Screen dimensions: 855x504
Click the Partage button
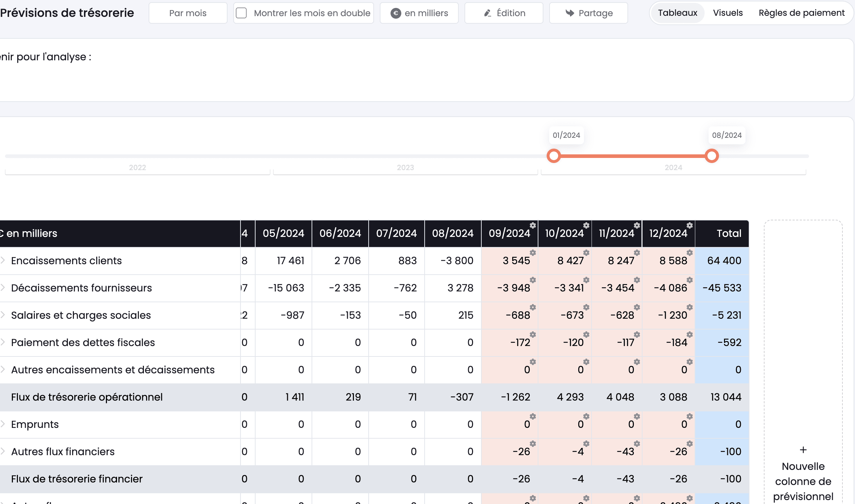[x=588, y=13]
